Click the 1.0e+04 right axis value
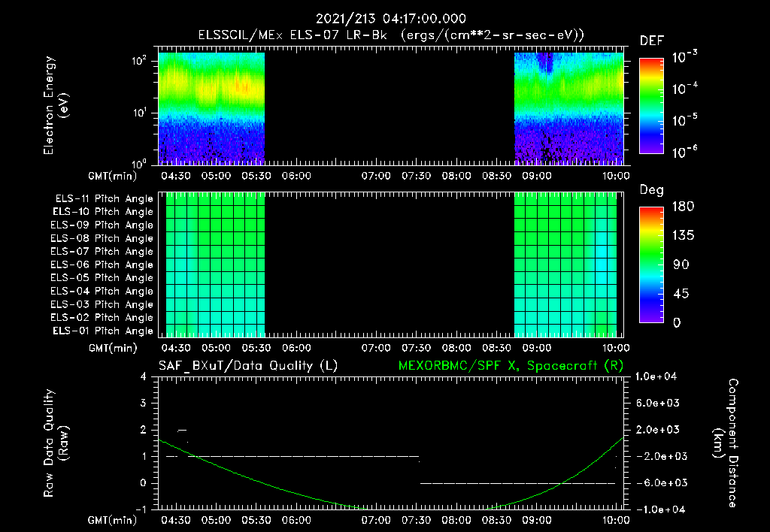Screen dimensions: 770x532 tap(656, 376)
